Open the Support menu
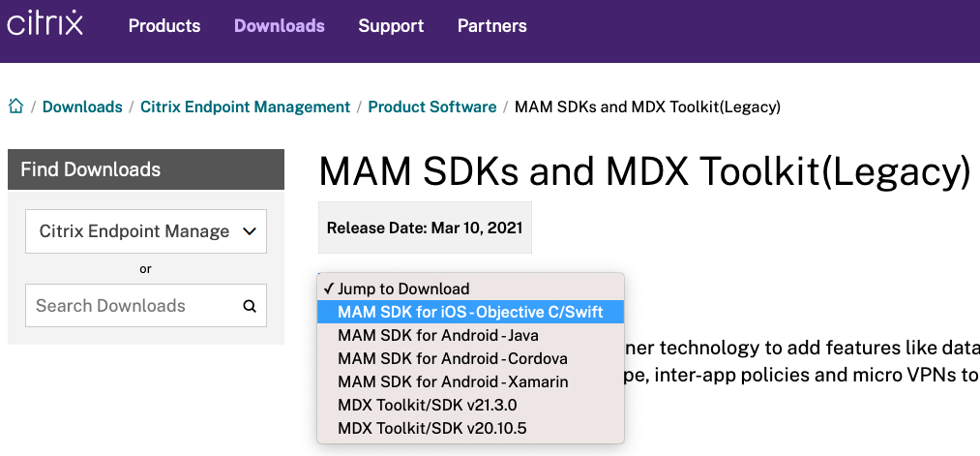This screenshot has height=456, width=980. point(391,26)
